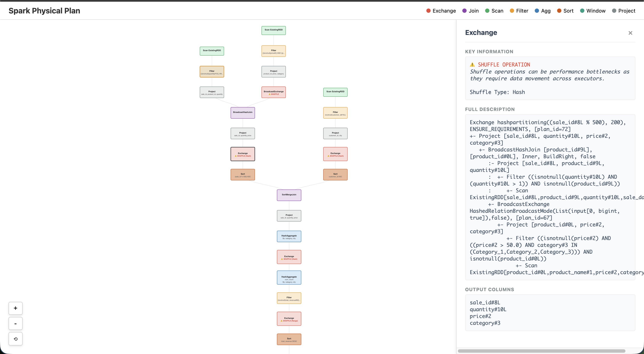This screenshot has height=354, width=644.
Task: Open the Filter node with isnotnull(price#2)
Action: pyautogui.click(x=273, y=51)
